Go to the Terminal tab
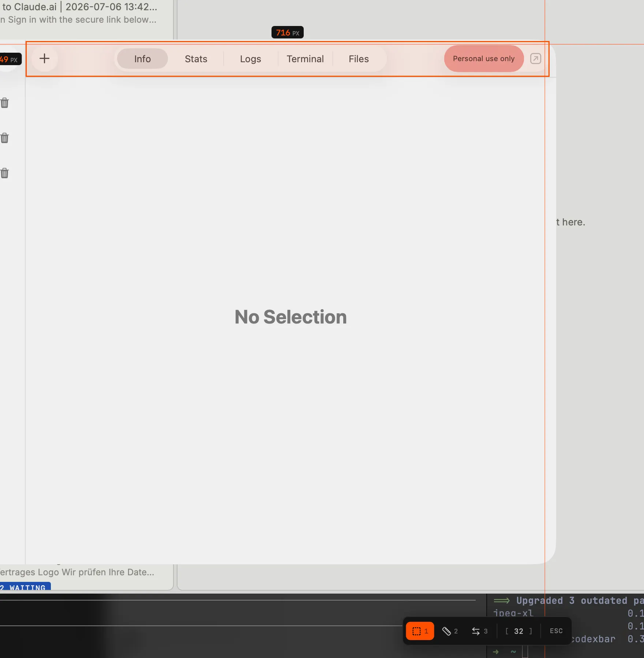This screenshot has height=658, width=644. [x=305, y=59]
